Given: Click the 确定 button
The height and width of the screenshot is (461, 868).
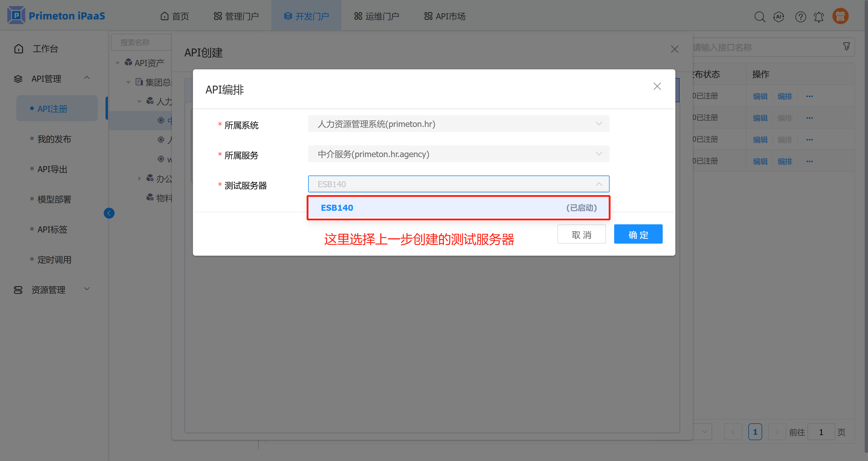Looking at the screenshot, I should (638, 234).
